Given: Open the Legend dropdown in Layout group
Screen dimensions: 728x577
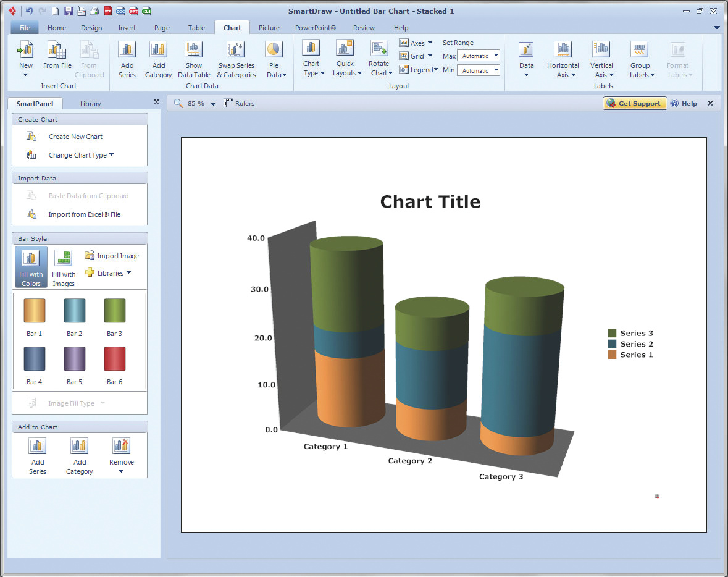Looking at the screenshot, I should point(419,70).
